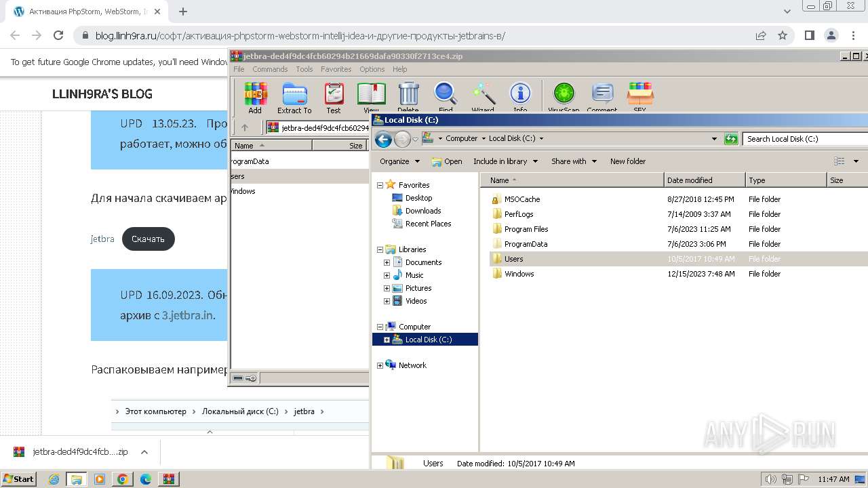Click the Search Local Disk (C:) field
This screenshot has height=488, width=868.
804,139
